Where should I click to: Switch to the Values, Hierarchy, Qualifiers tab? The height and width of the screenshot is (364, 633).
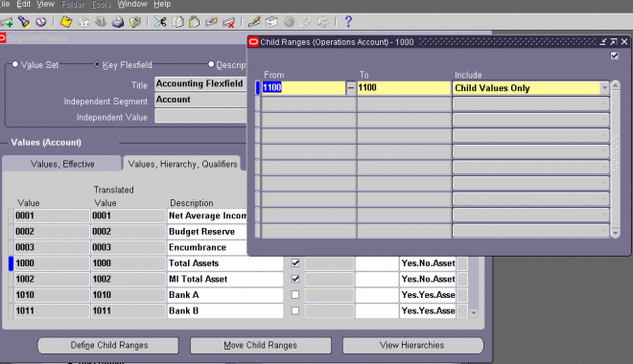click(182, 164)
